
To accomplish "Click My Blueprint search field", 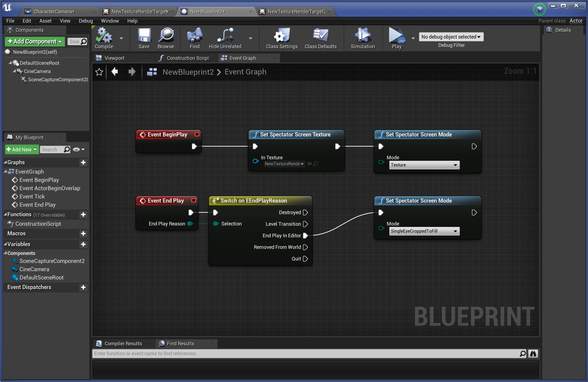I will click(55, 149).
